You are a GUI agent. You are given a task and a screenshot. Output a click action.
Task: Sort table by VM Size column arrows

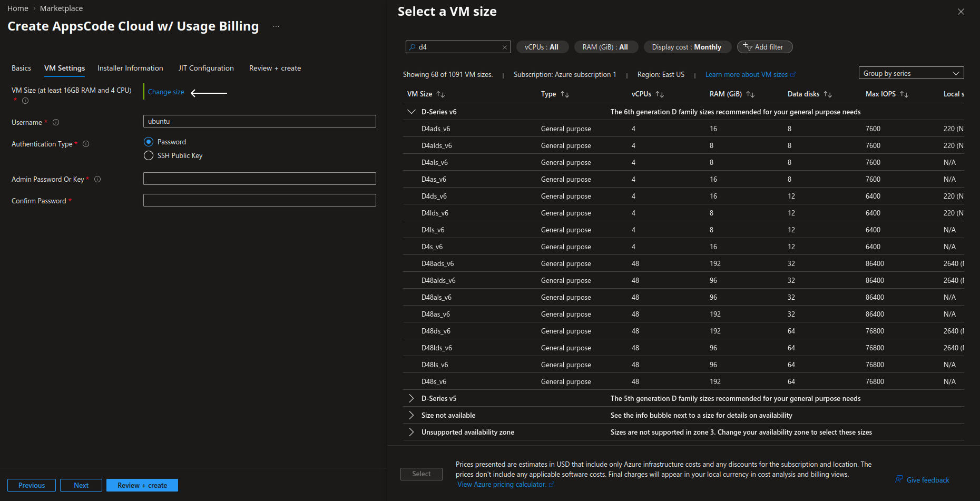440,94
